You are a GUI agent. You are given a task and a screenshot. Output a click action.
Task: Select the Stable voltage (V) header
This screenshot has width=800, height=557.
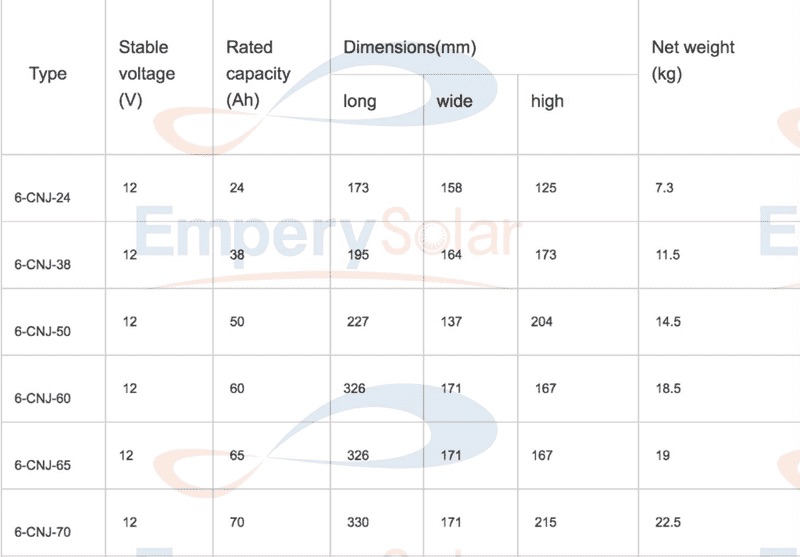tap(147, 74)
